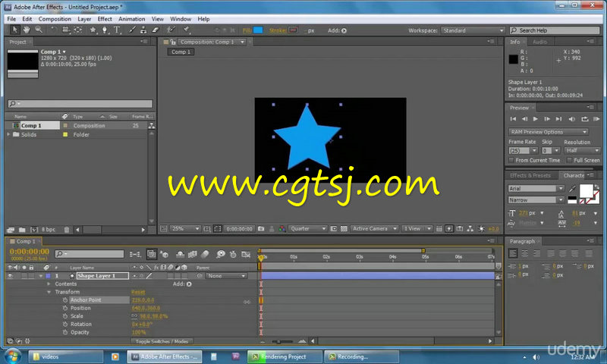
Task: Switch to the Audio panel tab
Action: click(539, 42)
